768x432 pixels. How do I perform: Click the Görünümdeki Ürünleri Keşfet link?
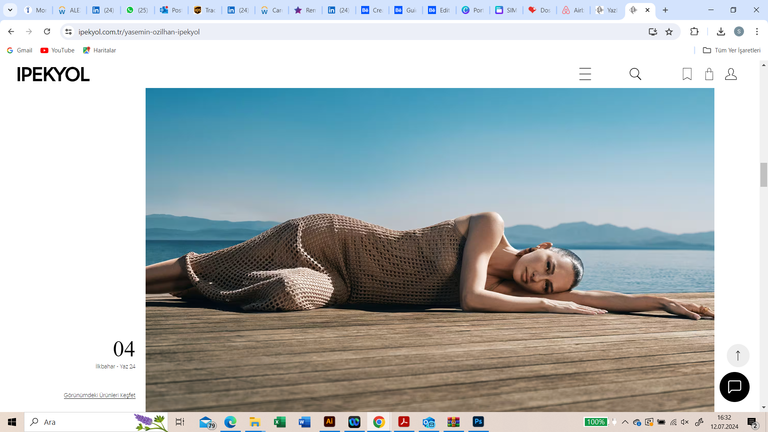[99, 395]
